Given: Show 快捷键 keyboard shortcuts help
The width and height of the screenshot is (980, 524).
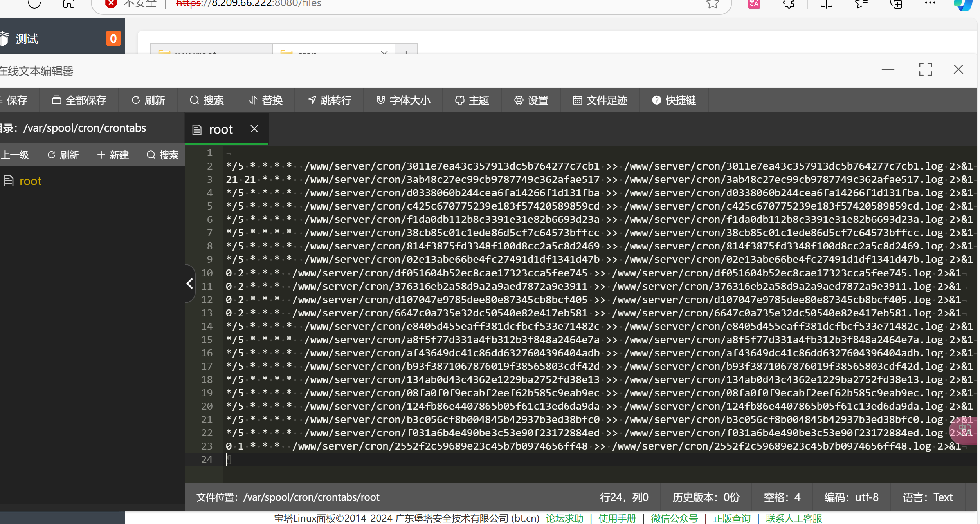Looking at the screenshot, I should 674,100.
